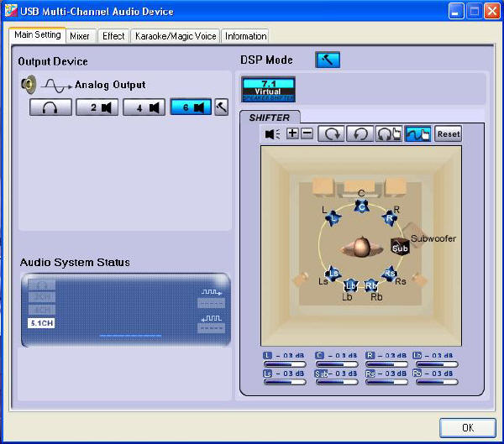Select 6 speaker output mode
Screen dimensions: 504x444
[x=191, y=107]
